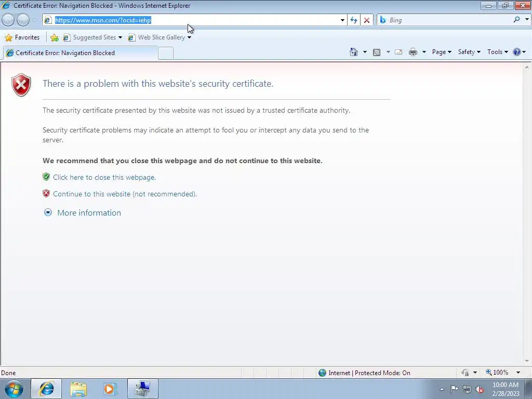The image size is (532, 399).
Task: Expand the More information section
Action: pos(48,212)
